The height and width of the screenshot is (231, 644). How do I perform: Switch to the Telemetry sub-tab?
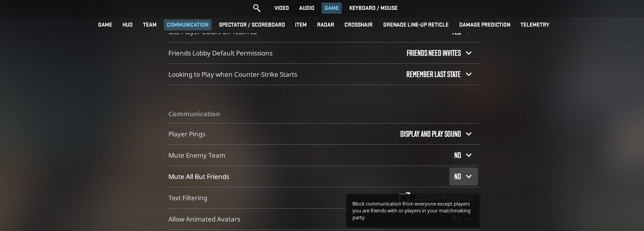pos(535,25)
